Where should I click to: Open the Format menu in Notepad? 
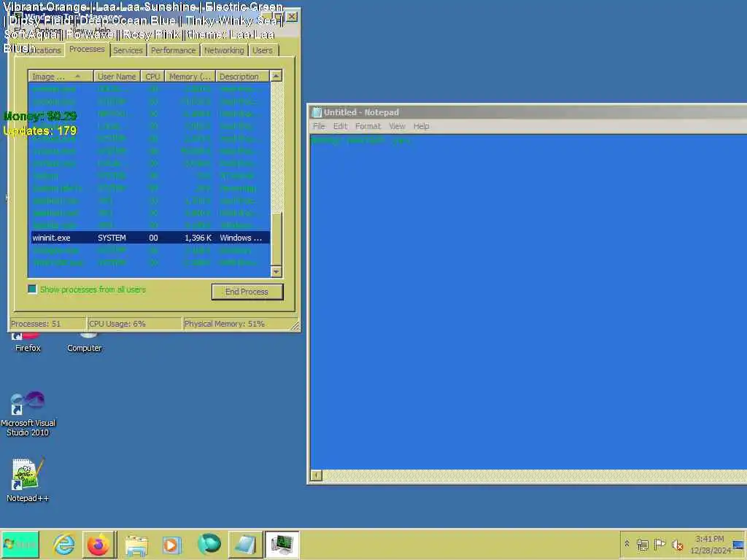point(368,126)
